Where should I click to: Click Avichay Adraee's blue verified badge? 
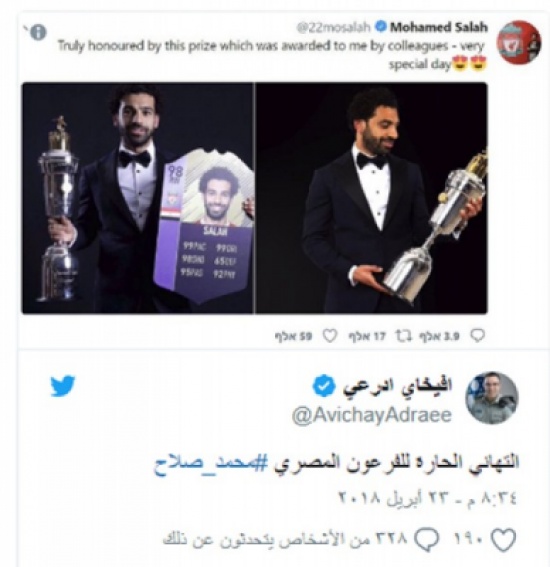324,387
